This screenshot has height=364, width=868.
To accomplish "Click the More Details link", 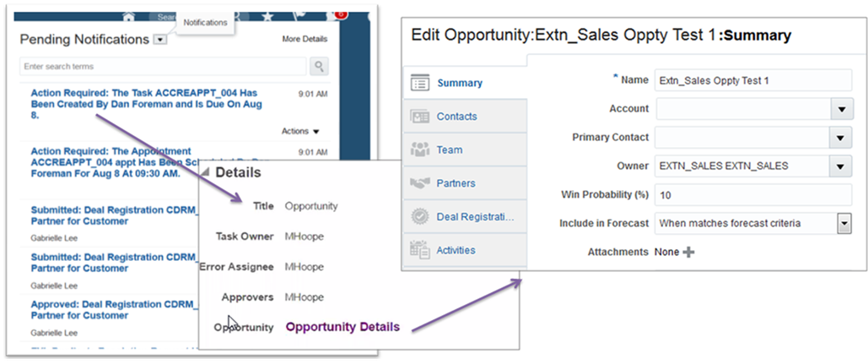I will (x=305, y=39).
